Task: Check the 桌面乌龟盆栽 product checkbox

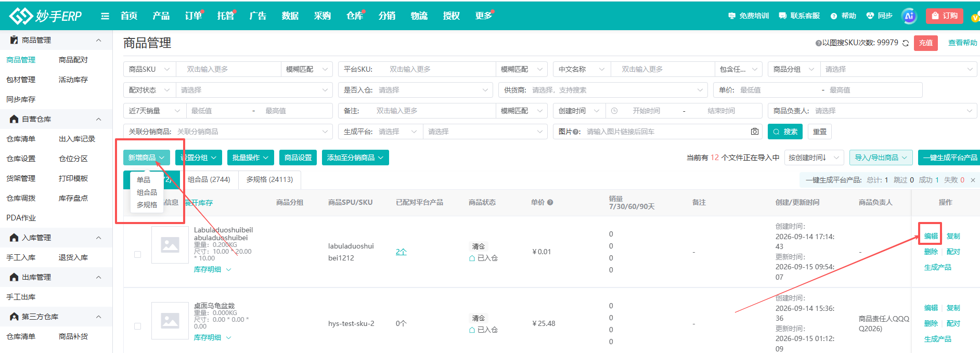Action: pyautogui.click(x=137, y=326)
